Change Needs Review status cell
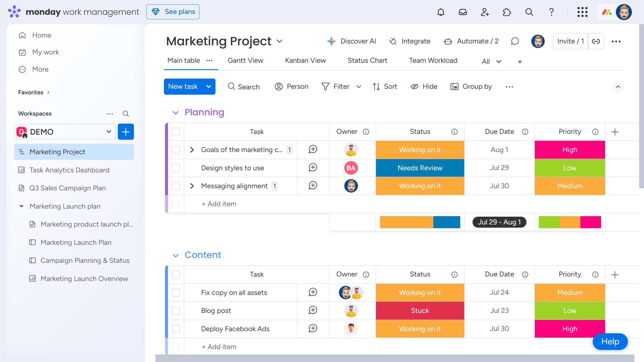This screenshot has height=362, width=644. [420, 168]
